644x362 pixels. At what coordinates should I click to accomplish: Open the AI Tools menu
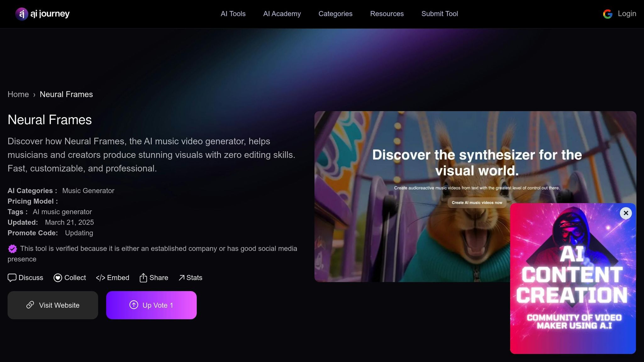[233, 14]
